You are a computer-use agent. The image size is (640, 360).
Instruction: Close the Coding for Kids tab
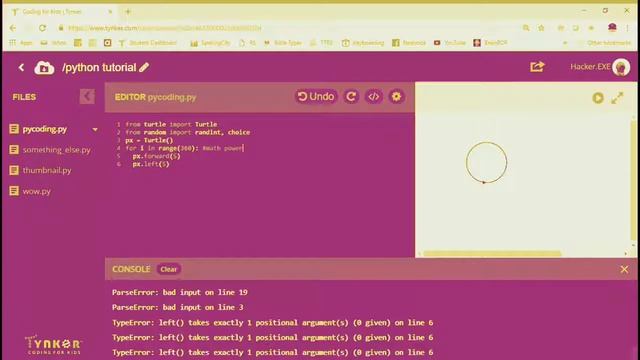pyautogui.click(x=110, y=12)
